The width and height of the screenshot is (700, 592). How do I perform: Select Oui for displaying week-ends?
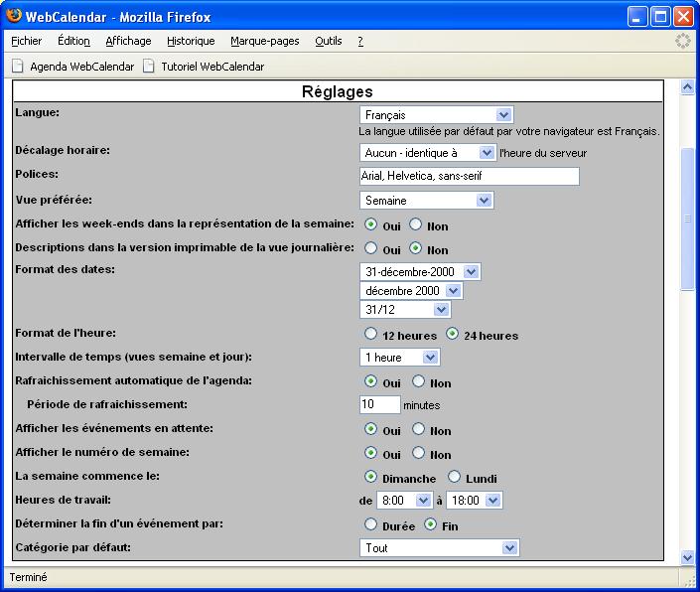click(370, 224)
